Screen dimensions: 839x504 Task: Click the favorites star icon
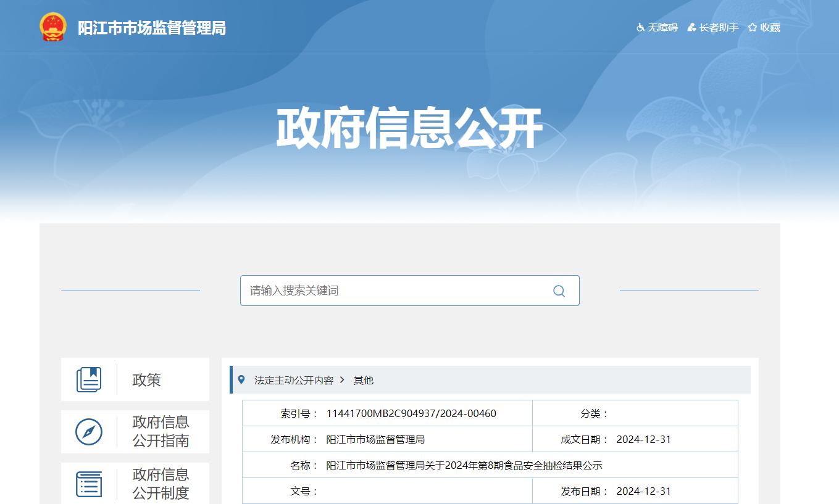[752, 28]
